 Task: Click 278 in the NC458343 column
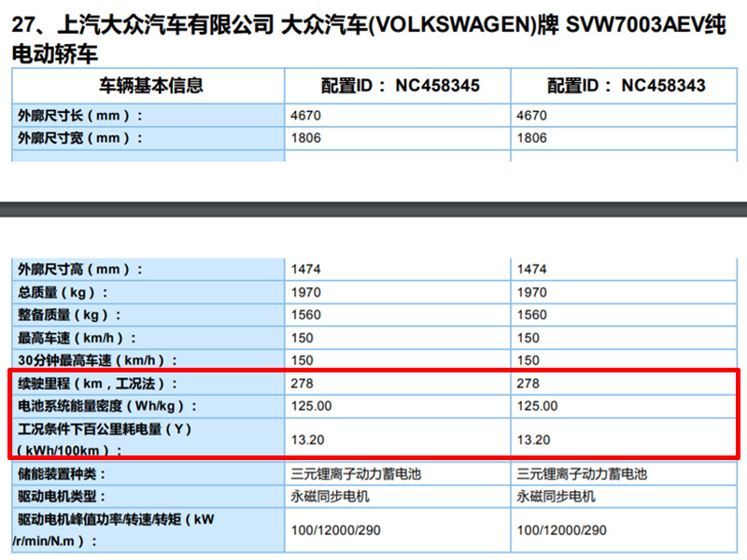tap(528, 384)
